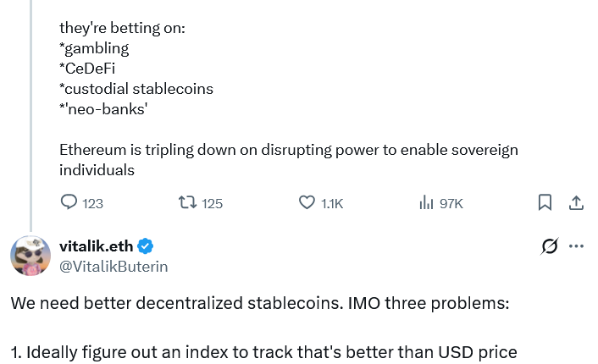Click the Grok icon beside vitalik.eth's post

click(x=549, y=246)
